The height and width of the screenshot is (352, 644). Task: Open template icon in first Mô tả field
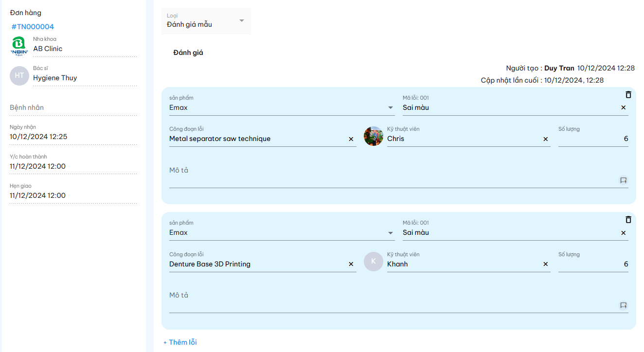tap(623, 180)
